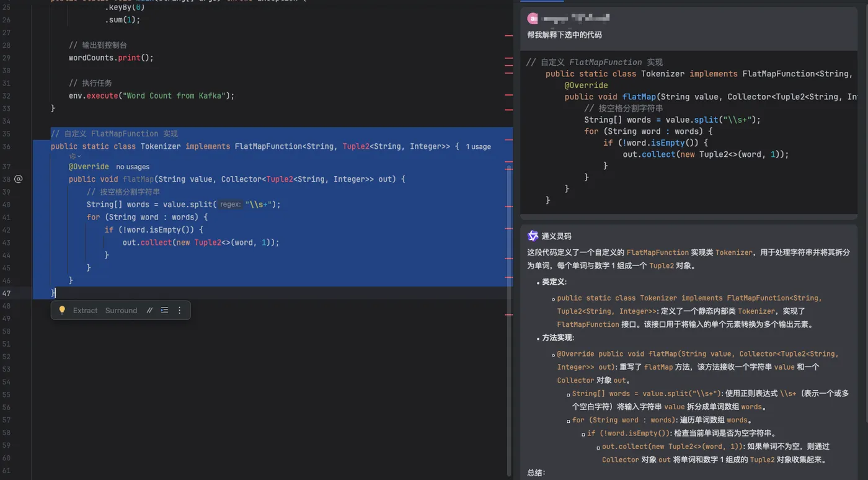Click the 'for (String word : words)' explanation bullet
Image resolution: width=868 pixels, height=480 pixels.
[x=662, y=420]
